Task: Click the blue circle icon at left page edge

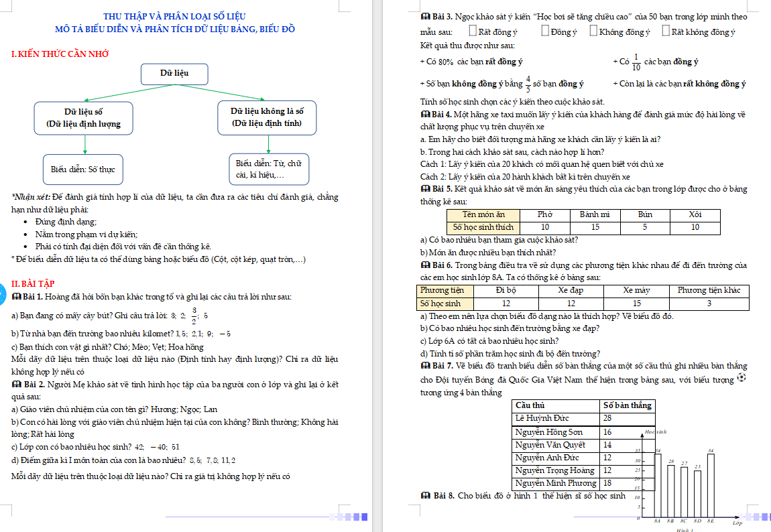Action: tap(2, 293)
